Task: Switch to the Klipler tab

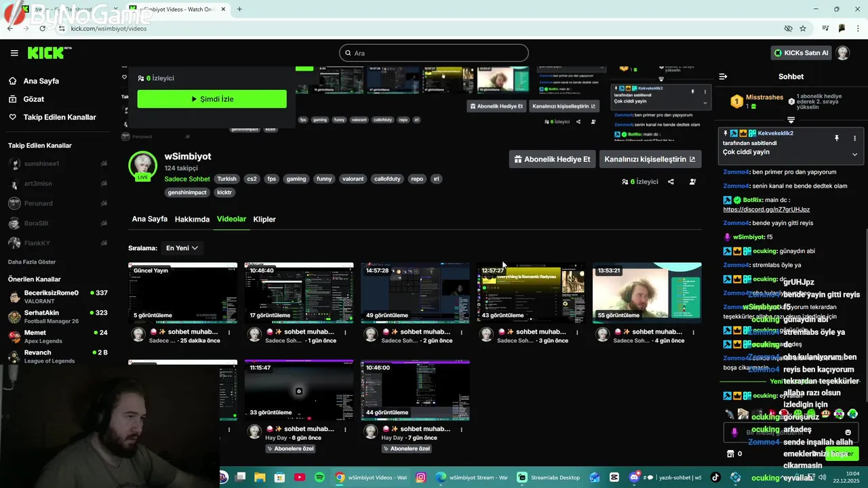Action: tap(264, 219)
